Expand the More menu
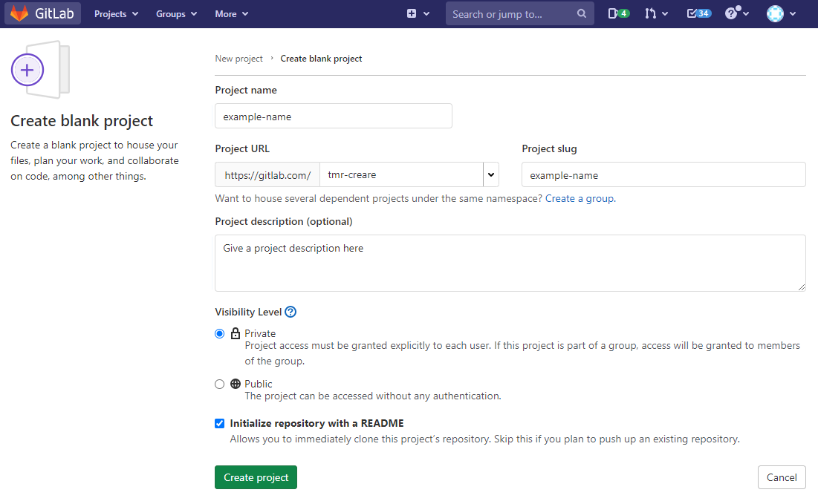 [x=231, y=13]
